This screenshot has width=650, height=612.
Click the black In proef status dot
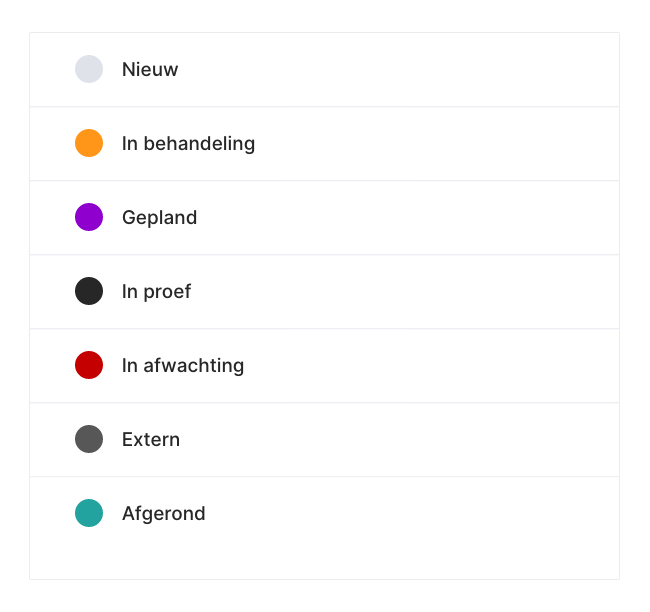tap(89, 291)
